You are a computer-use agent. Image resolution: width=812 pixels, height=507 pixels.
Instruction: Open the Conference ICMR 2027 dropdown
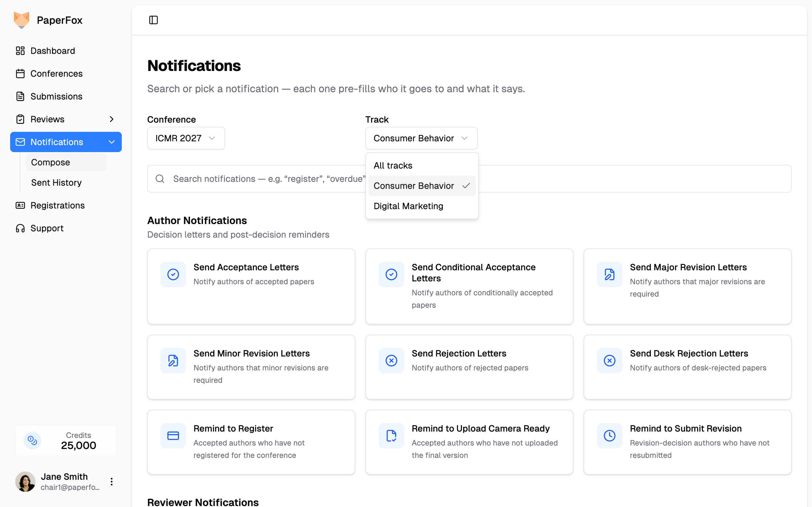pos(186,138)
